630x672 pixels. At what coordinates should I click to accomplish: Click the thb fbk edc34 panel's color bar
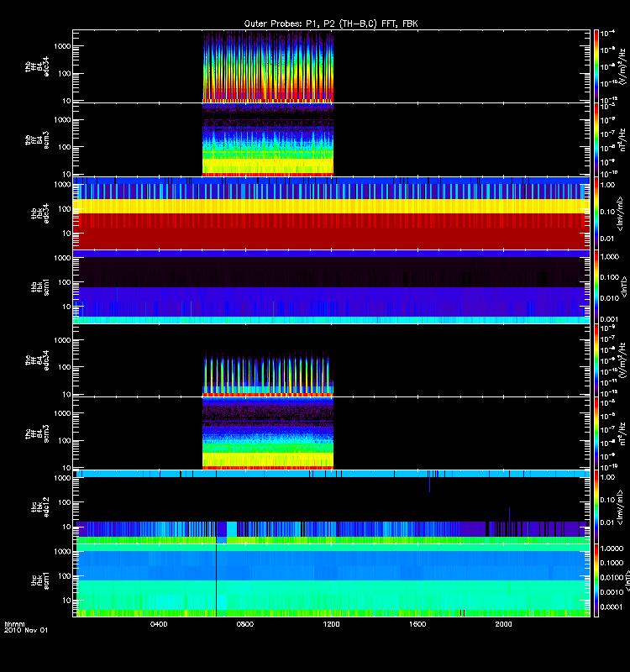click(x=596, y=213)
